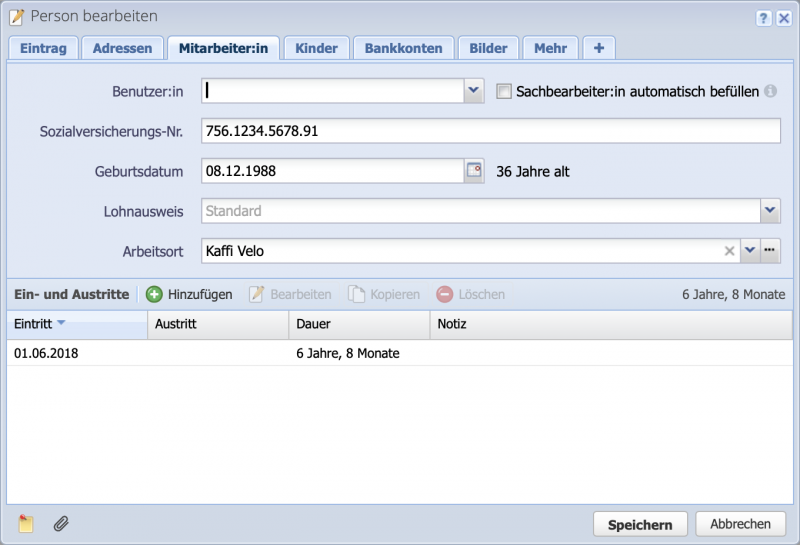This screenshot has width=800, height=545.
Task: Sort by the Dauer column header
Action: [x=359, y=324]
